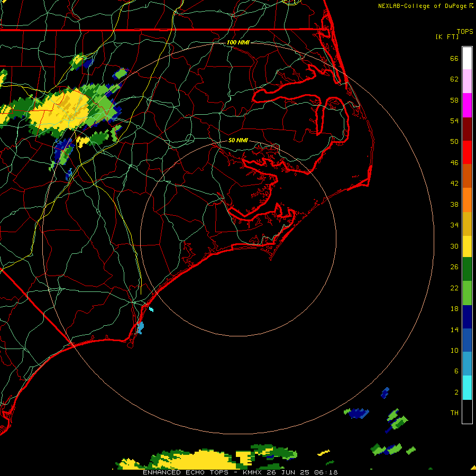Click the navy echo blob offshore southeast

click(x=358, y=414)
